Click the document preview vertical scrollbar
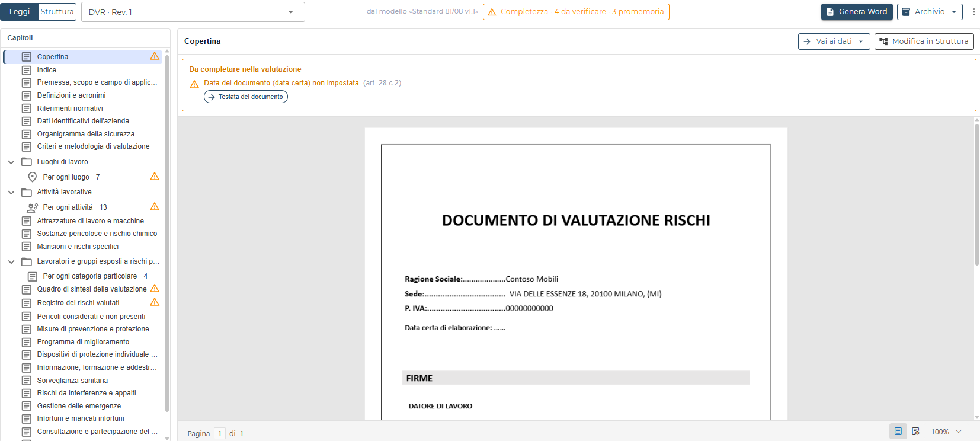The image size is (980, 441). coord(977,194)
